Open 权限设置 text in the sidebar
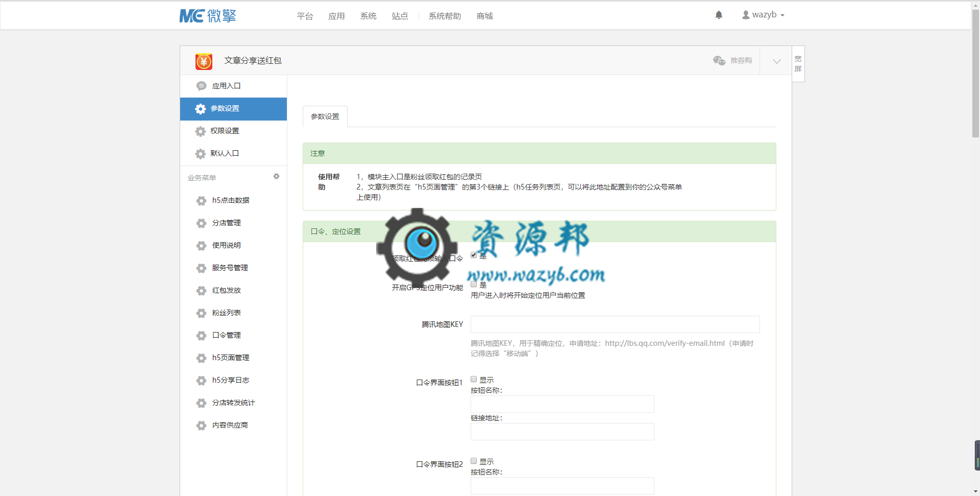 coord(225,131)
